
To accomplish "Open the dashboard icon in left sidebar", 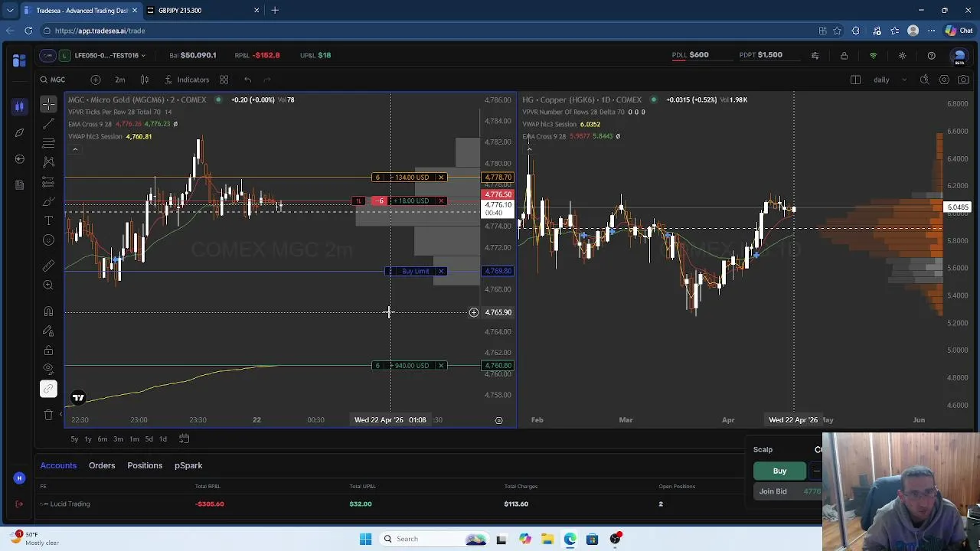I will [x=19, y=60].
